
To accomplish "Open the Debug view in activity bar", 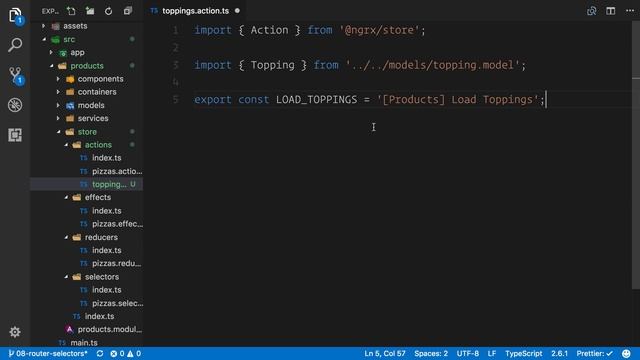I will pos(15,105).
